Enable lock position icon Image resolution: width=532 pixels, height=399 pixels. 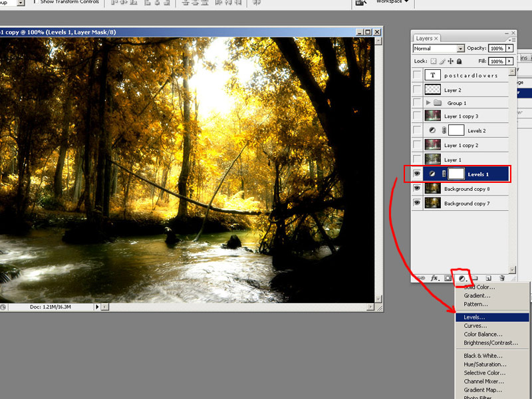click(x=451, y=61)
